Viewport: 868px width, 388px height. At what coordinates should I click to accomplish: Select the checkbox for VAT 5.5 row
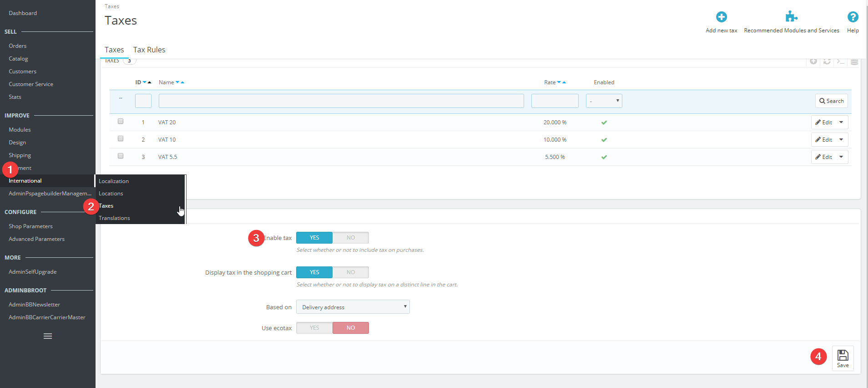point(121,156)
